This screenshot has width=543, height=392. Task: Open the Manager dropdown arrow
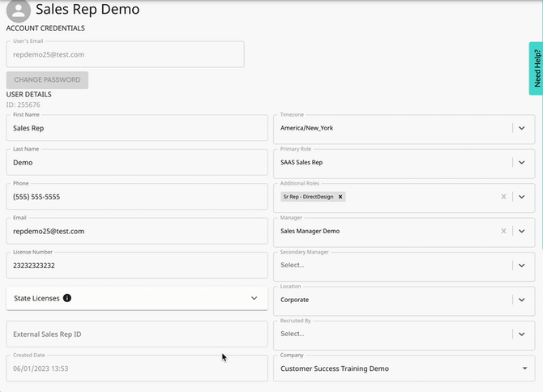[522, 231]
